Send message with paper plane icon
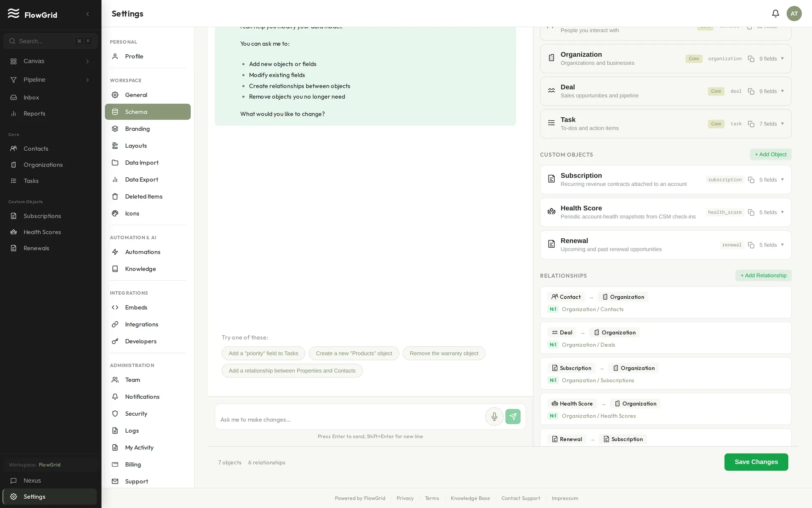 [513, 417]
